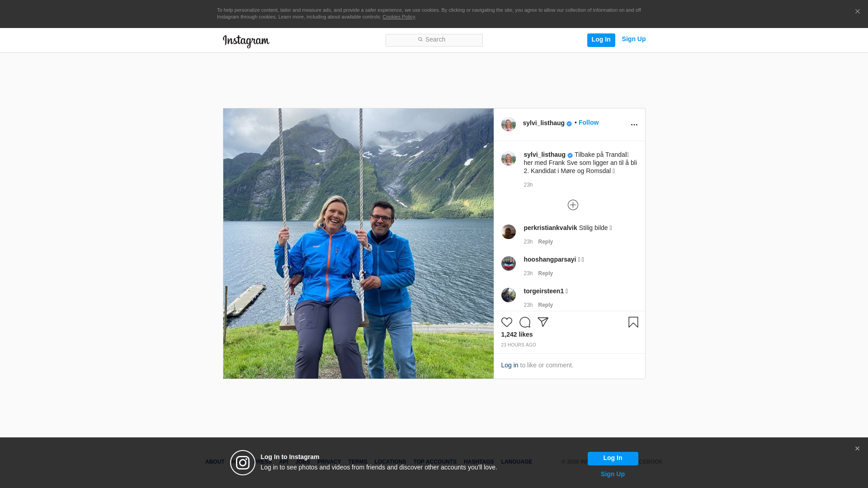Open sylvi_listhaug profile avatar in post header

(508, 124)
